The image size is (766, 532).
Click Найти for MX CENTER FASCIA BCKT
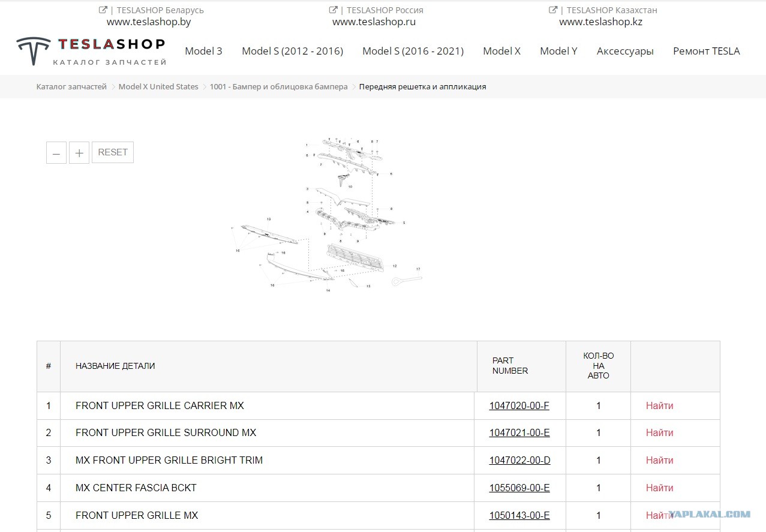(659, 488)
